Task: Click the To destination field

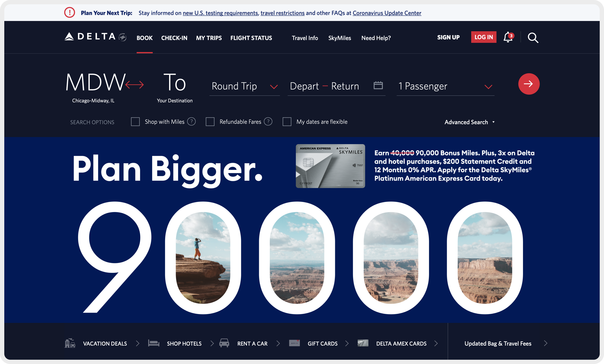Action: (175, 88)
